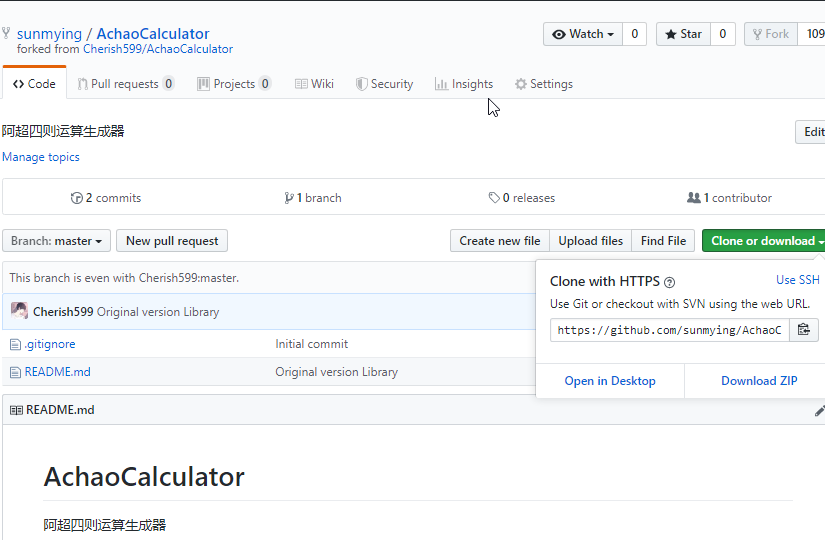Open the README.md file
825x540 pixels.
tap(57, 372)
